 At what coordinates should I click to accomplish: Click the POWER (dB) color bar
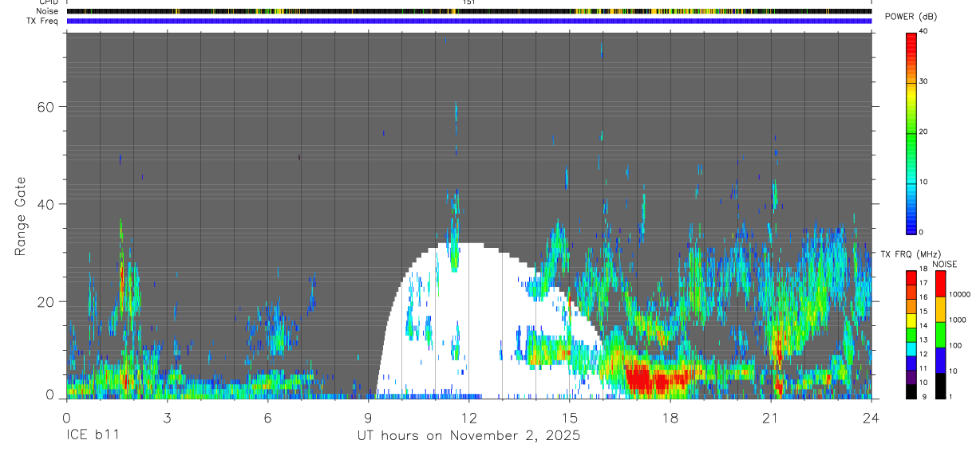click(911, 132)
